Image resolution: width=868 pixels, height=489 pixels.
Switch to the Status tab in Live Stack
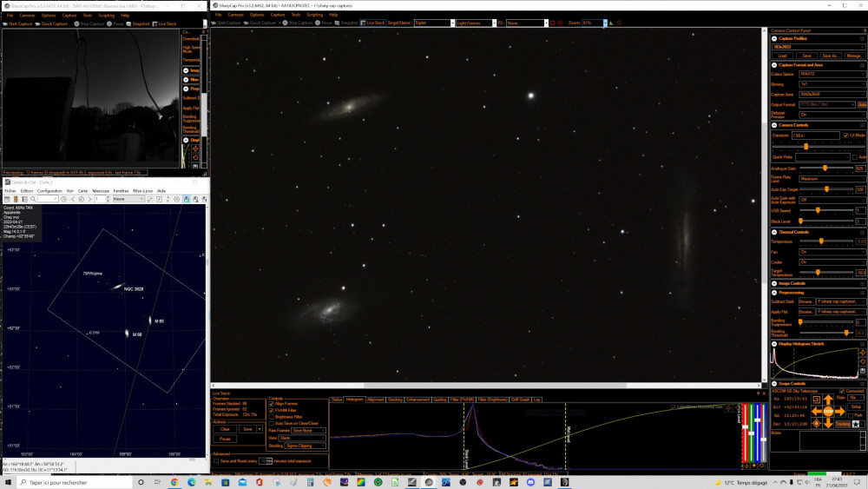tap(337, 400)
